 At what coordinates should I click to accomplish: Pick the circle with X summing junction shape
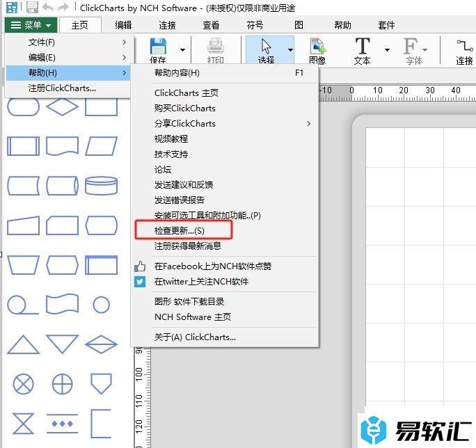24,384
